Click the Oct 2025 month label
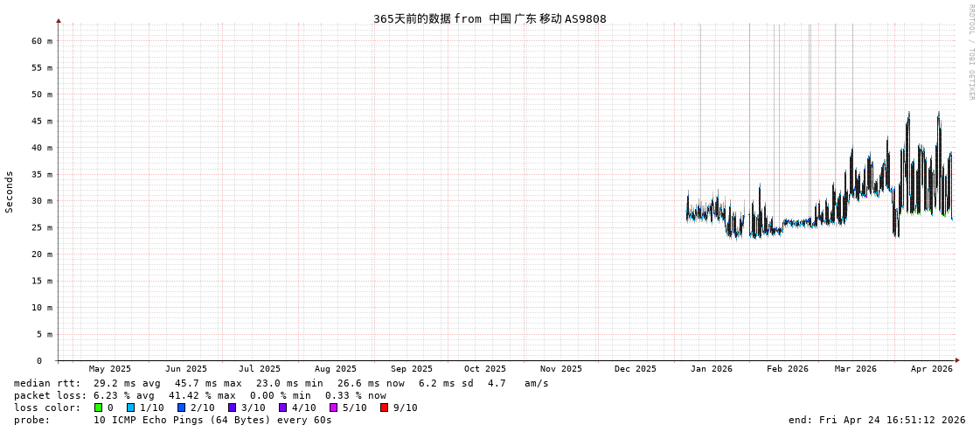The height and width of the screenshot is (432, 980). pyautogui.click(x=484, y=369)
